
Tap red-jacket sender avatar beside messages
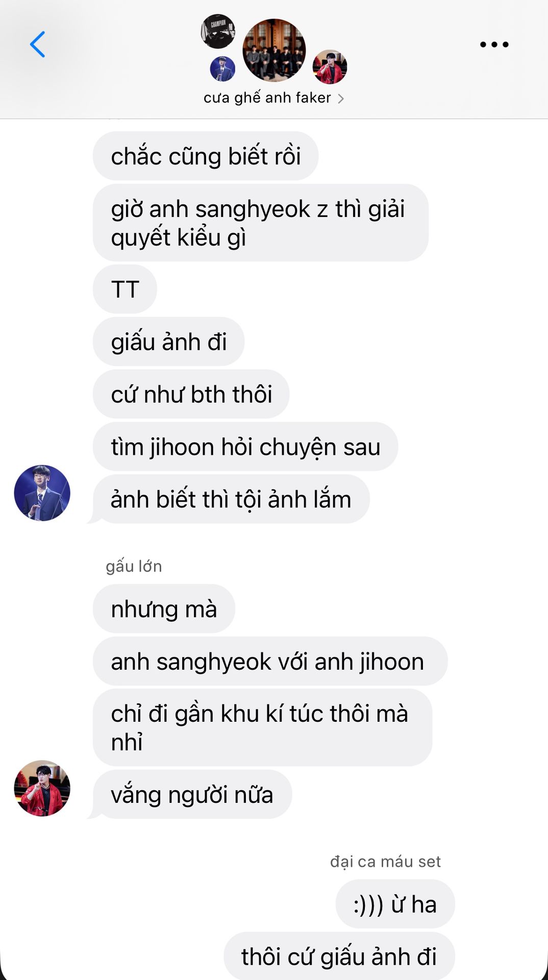pos(42,788)
